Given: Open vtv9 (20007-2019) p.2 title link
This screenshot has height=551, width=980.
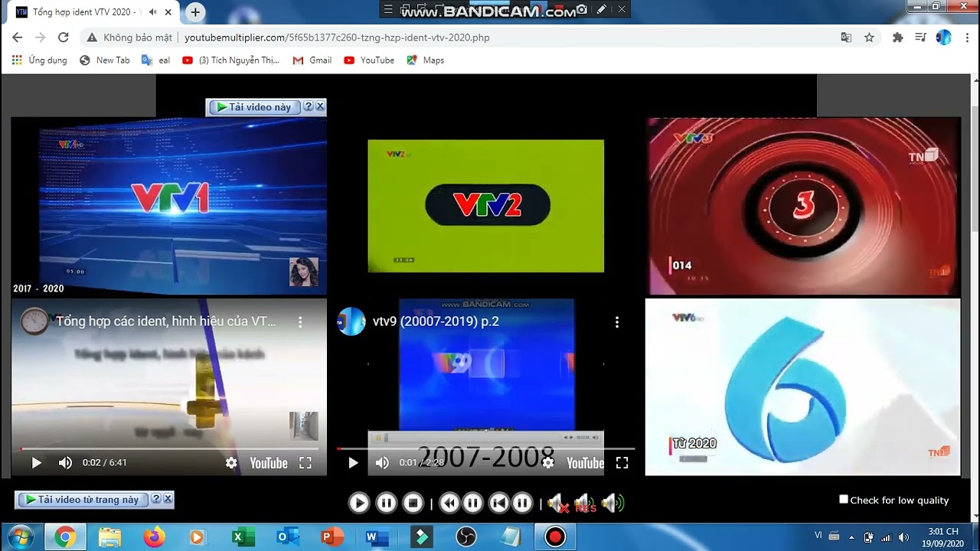Looking at the screenshot, I should point(436,321).
